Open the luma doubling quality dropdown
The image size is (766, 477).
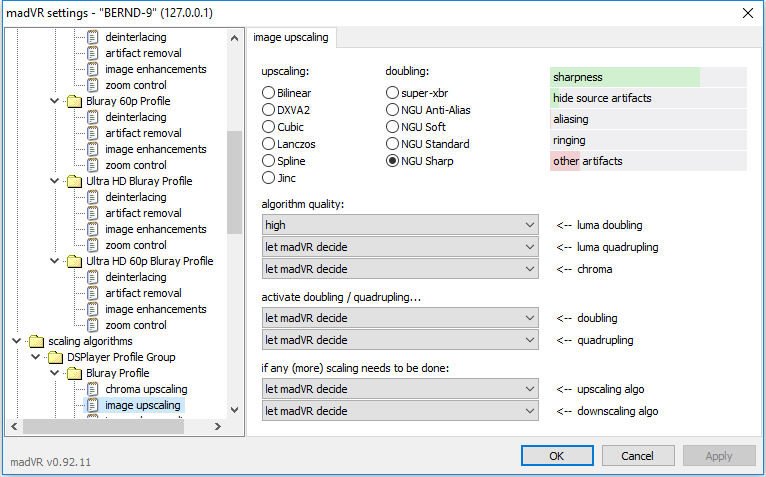[x=400, y=225]
